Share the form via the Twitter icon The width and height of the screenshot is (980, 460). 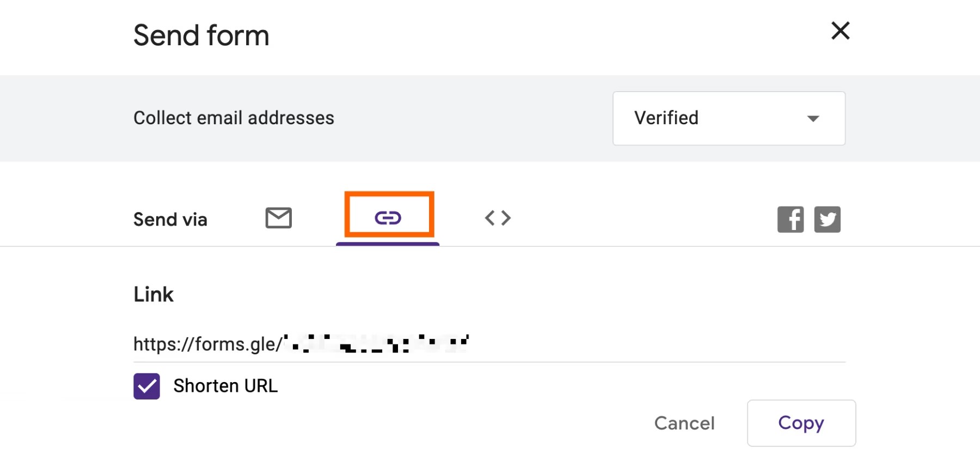(828, 220)
